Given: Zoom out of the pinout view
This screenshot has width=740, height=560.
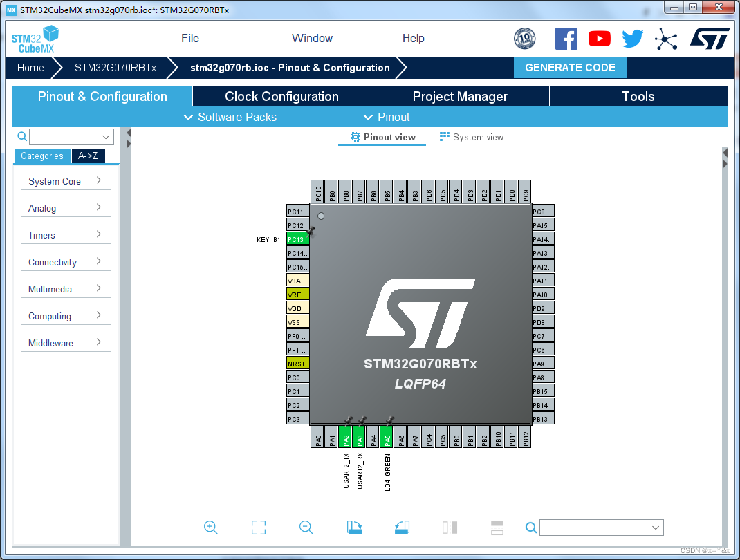Looking at the screenshot, I should click(x=306, y=527).
